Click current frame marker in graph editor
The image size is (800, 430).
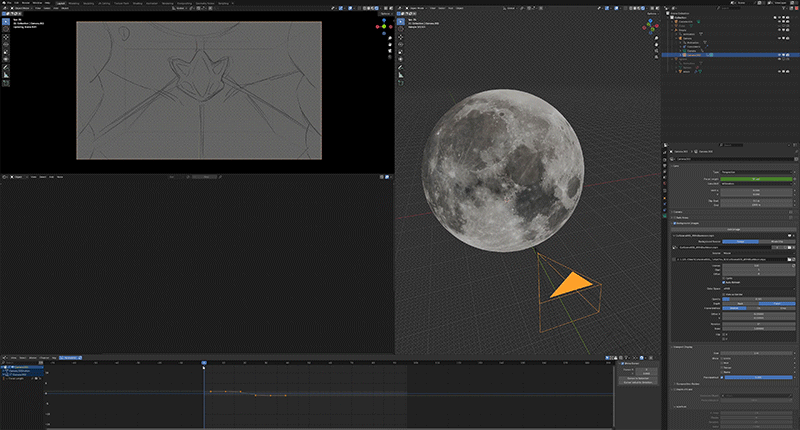(204, 363)
